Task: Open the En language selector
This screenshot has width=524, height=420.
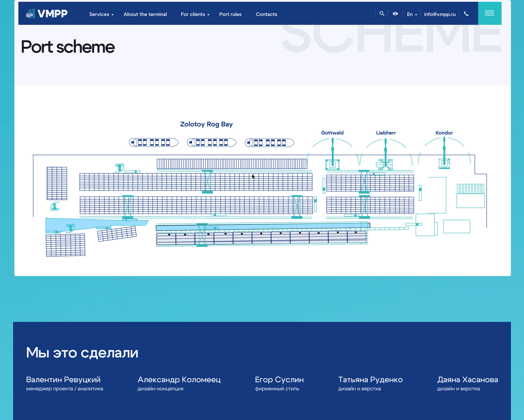Action: tap(412, 14)
